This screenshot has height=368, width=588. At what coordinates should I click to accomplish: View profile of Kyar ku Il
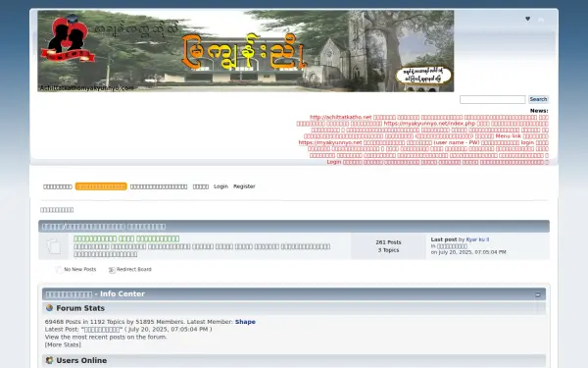point(477,239)
